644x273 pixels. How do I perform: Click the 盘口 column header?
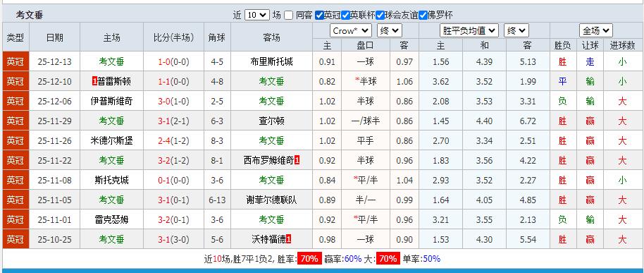(x=365, y=46)
